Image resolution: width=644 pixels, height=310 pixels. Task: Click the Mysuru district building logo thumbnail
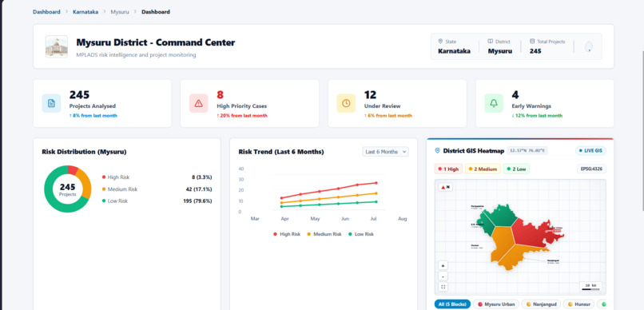pyautogui.click(x=57, y=46)
